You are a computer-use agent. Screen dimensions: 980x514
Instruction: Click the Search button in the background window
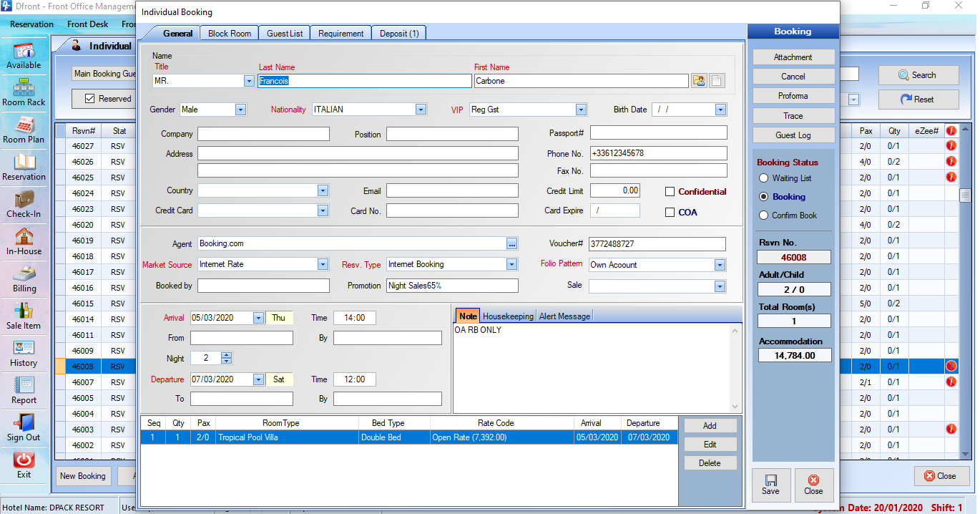[918, 75]
